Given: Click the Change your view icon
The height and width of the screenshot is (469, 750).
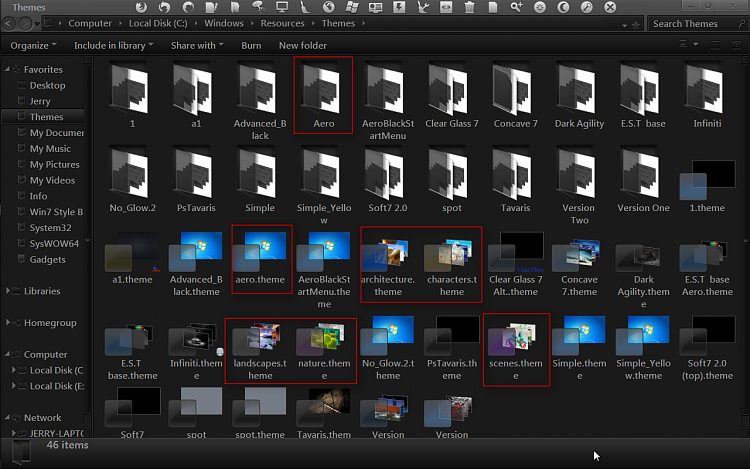Looking at the screenshot, I should [683, 44].
